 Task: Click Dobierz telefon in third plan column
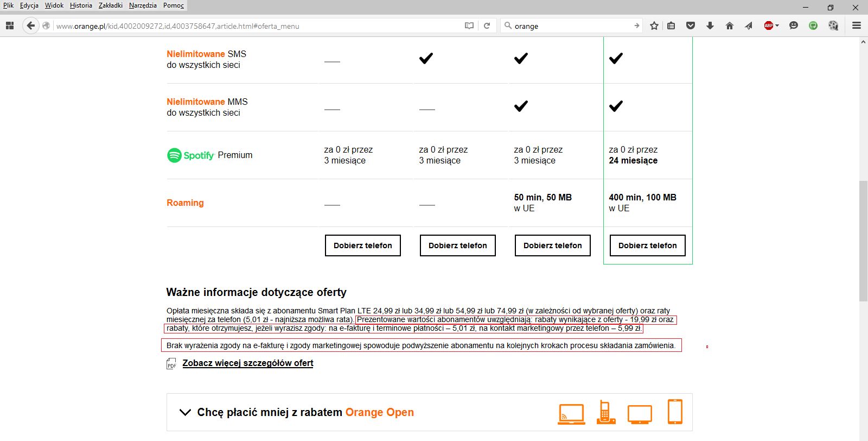[x=553, y=245]
